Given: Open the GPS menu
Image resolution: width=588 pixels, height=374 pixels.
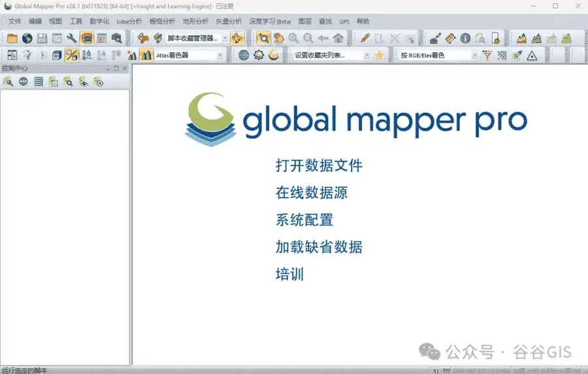Looking at the screenshot, I should 344,22.
